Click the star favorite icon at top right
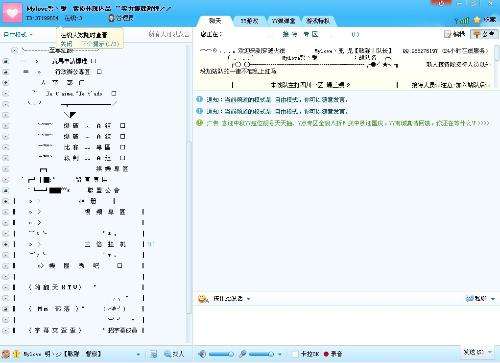Image resolution: width=500 pixels, height=363 pixels. (477, 20)
